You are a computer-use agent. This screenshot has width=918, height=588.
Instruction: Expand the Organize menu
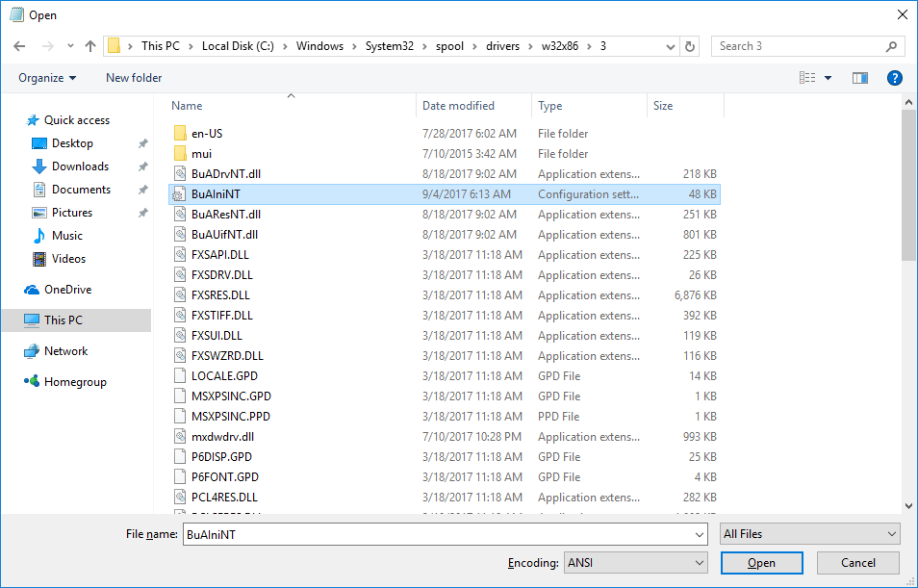point(47,78)
